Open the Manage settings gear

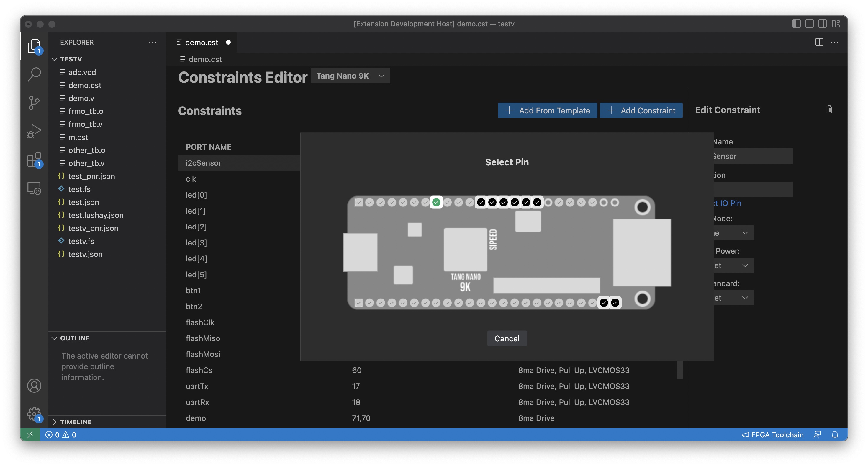34,414
